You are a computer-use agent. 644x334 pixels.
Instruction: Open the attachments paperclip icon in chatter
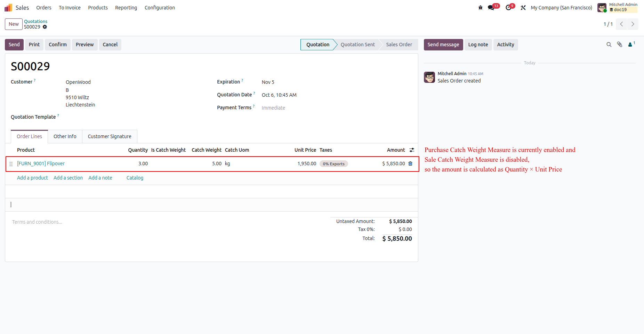pyautogui.click(x=620, y=45)
